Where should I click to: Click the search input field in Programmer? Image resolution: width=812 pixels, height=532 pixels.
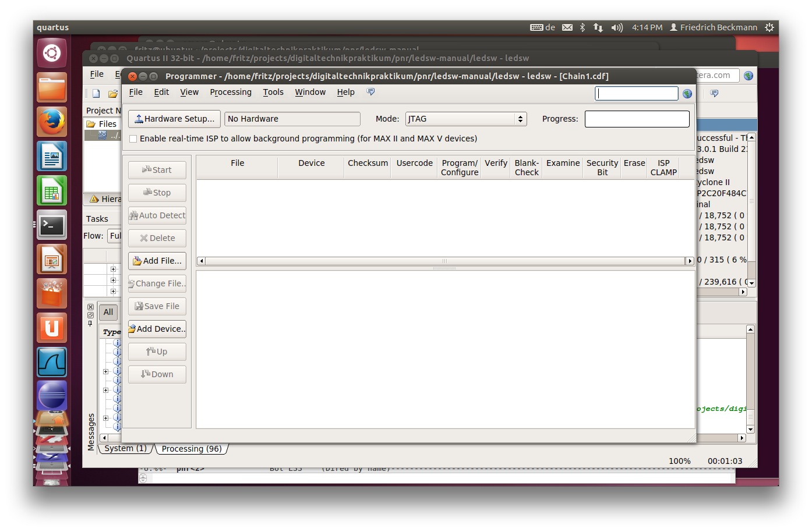click(636, 93)
